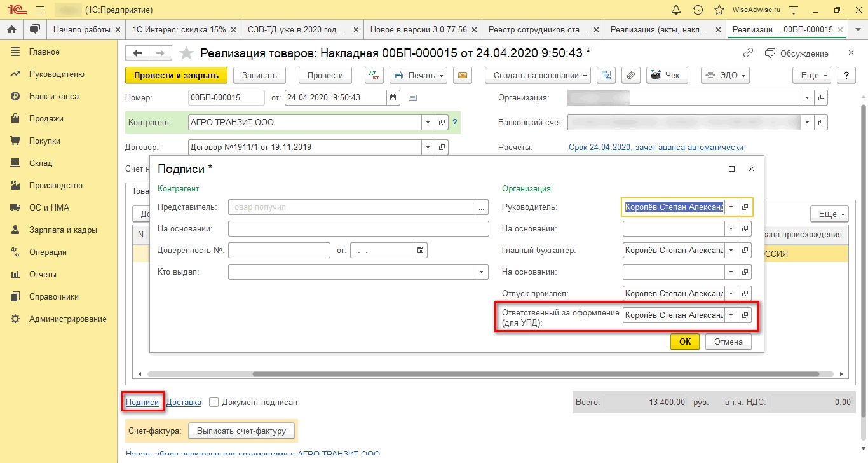868x463 pixels.
Task: Click Провести и закрыть button
Action: 176,75
